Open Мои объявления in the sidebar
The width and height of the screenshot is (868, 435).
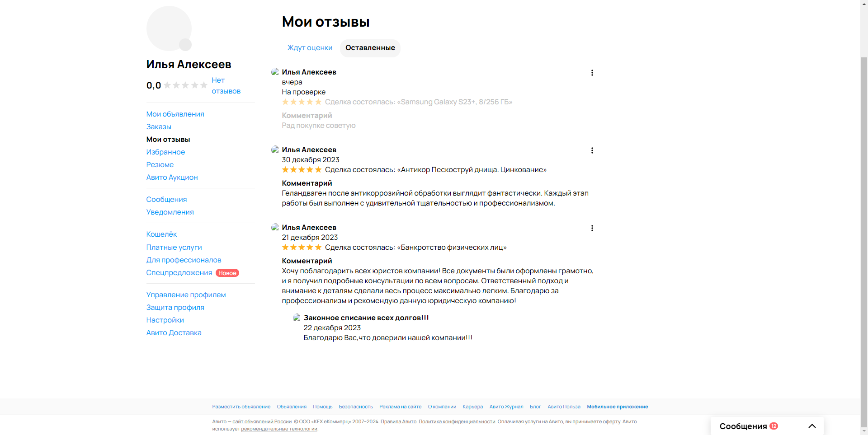coord(175,114)
